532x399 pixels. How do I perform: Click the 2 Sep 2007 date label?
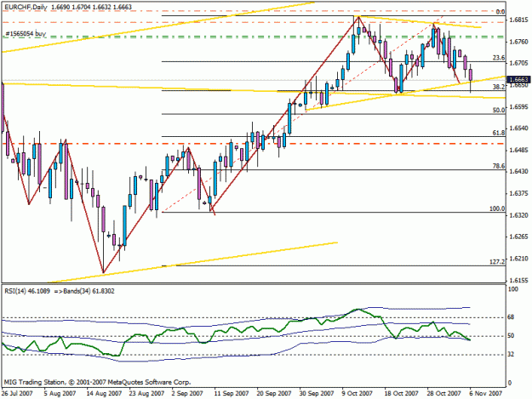coord(187,393)
